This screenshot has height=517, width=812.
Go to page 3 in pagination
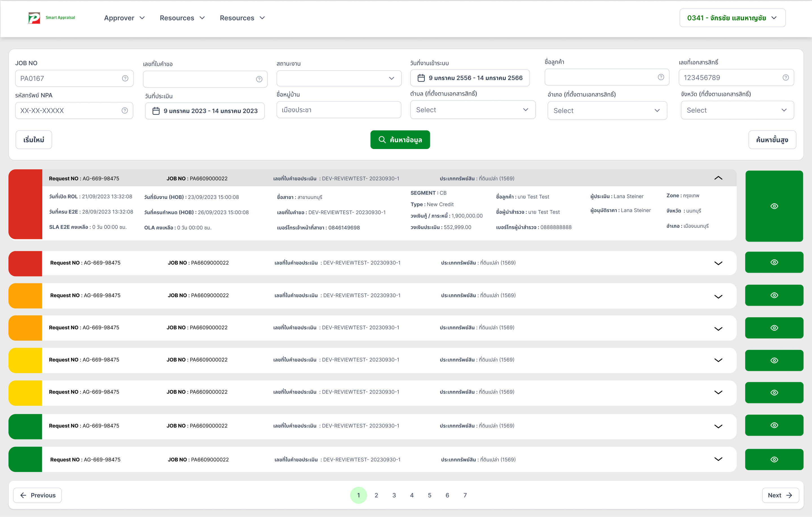point(394,495)
